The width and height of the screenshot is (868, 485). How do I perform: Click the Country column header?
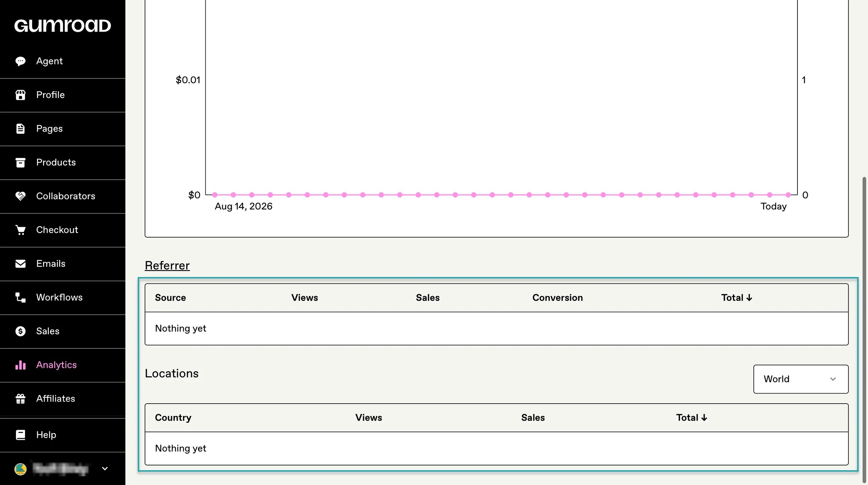[173, 418]
